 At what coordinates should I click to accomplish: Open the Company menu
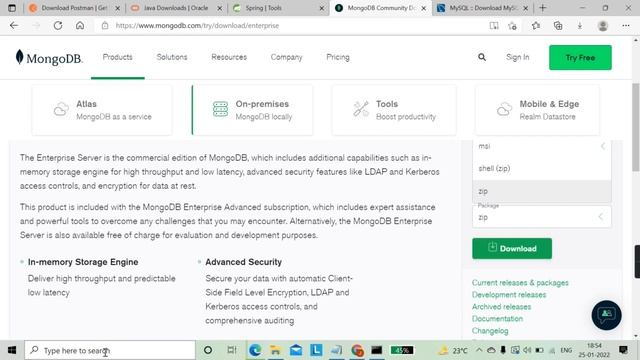click(x=287, y=57)
